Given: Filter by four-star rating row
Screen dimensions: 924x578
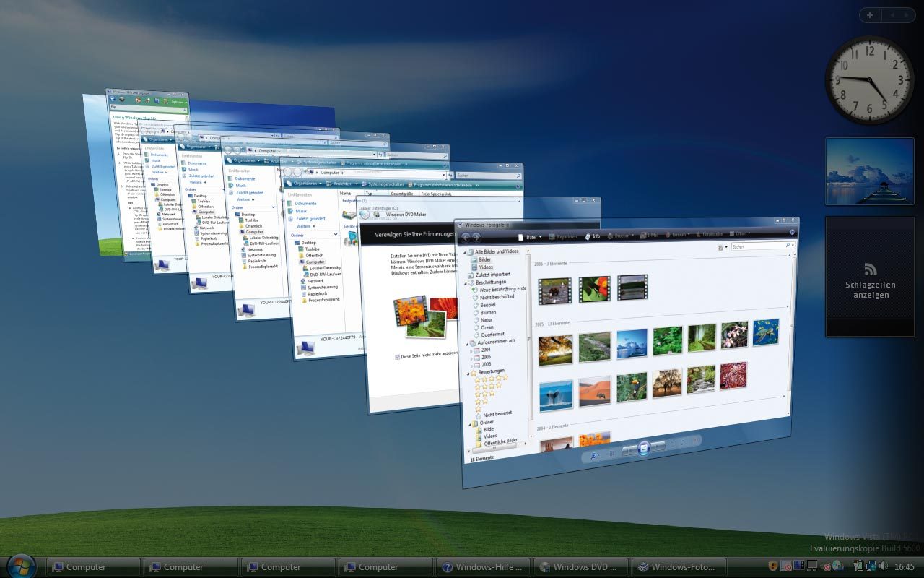Looking at the screenshot, I should [x=488, y=386].
